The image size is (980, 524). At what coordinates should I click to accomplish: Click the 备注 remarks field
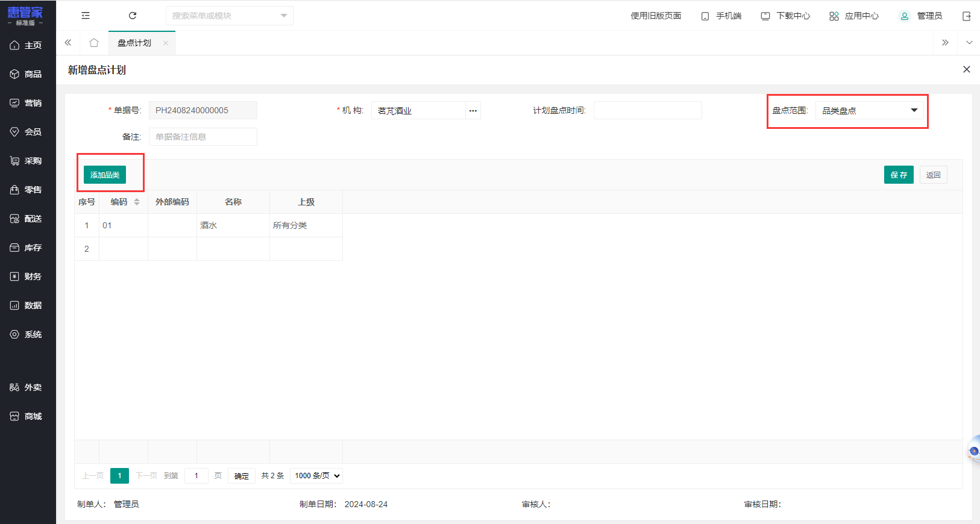point(203,137)
